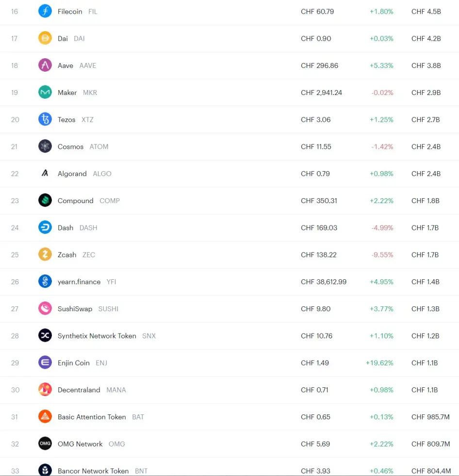Select the Aave purple icon
This screenshot has width=459, height=476.
point(45,65)
